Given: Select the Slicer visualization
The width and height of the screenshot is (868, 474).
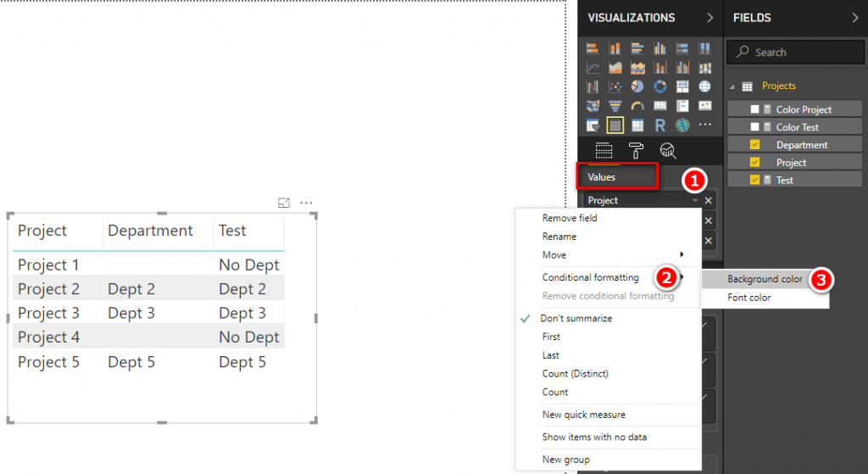Looking at the screenshot, I should pos(593,125).
